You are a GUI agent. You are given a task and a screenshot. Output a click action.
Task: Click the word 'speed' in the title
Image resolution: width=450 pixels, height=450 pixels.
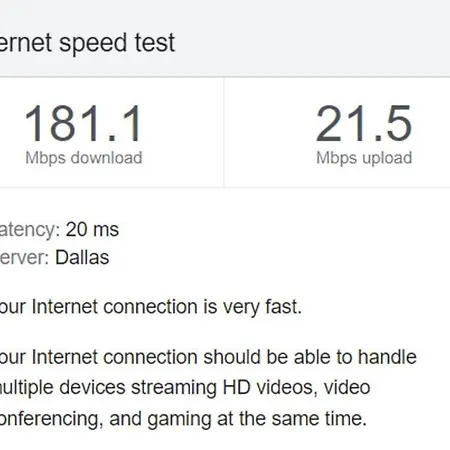pos(94,44)
